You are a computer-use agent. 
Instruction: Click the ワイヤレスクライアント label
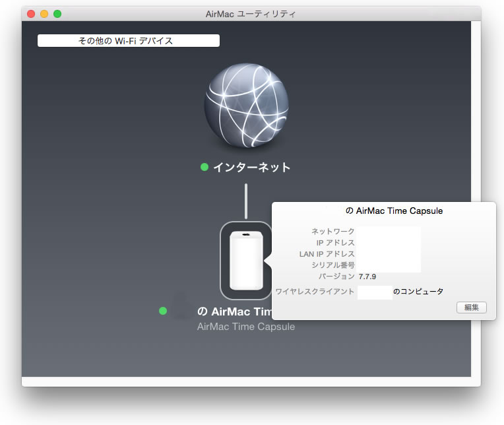tap(315, 292)
